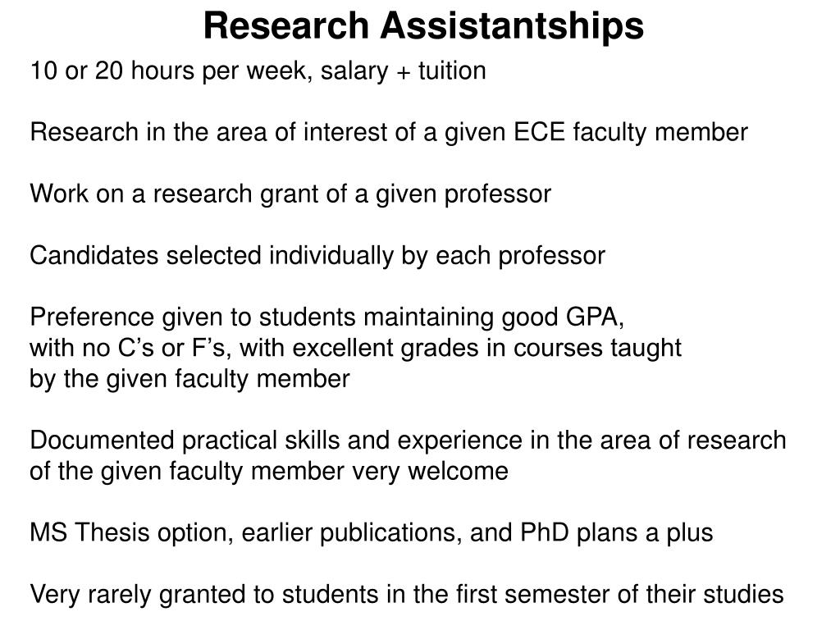Click the 'very welcome' line of text
Screen dimensions: 840x630
(x=269, y=472)
